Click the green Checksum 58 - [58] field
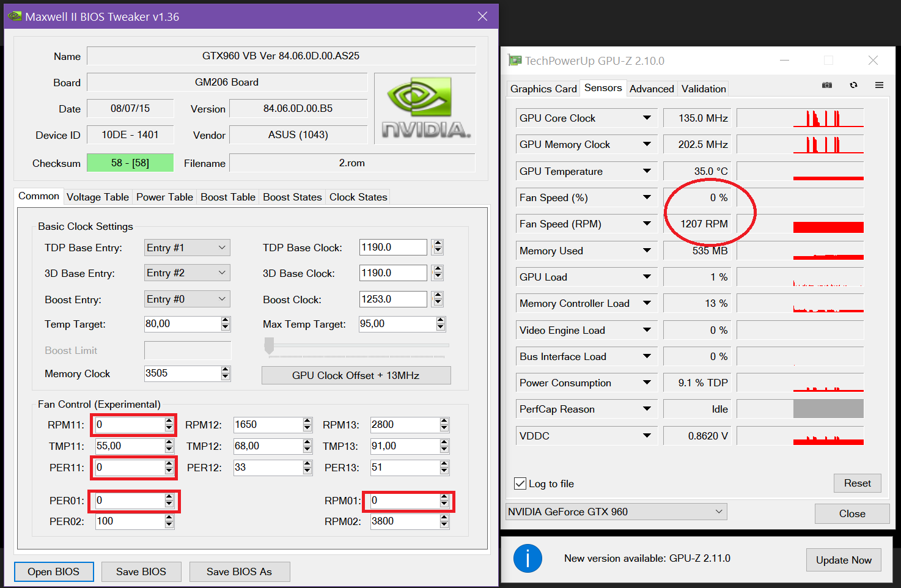This screenshot has width=901, height=588. (130, 163)
